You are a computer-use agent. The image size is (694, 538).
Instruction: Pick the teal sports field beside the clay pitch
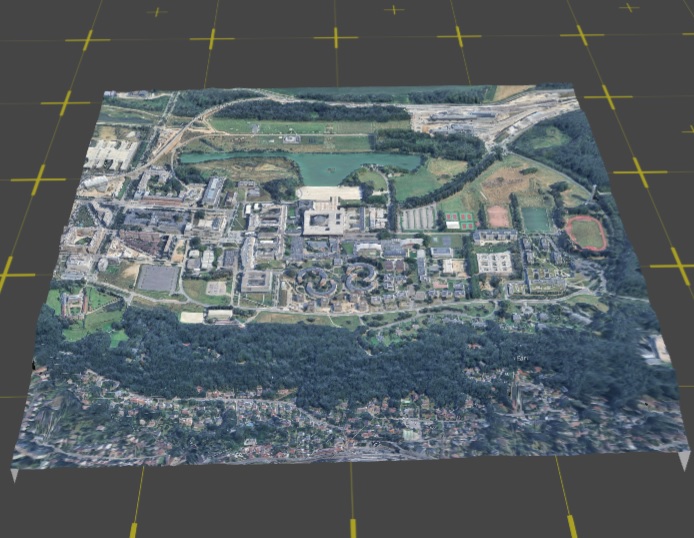(x=536, y=219)
